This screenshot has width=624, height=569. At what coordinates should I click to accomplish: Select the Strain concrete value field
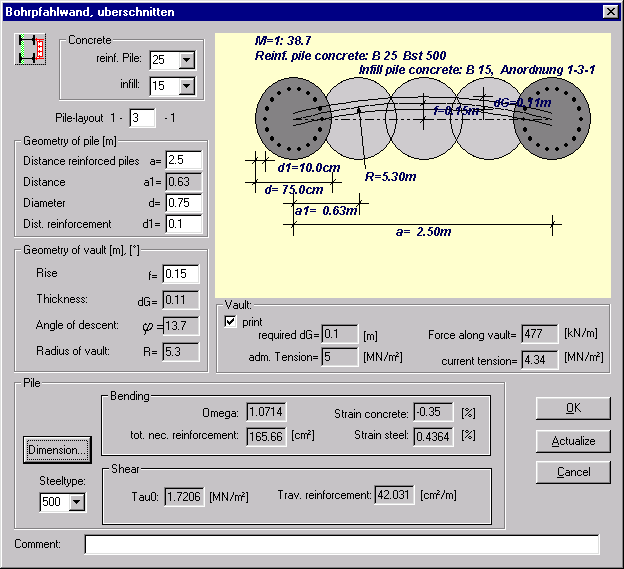pos(433,412)
